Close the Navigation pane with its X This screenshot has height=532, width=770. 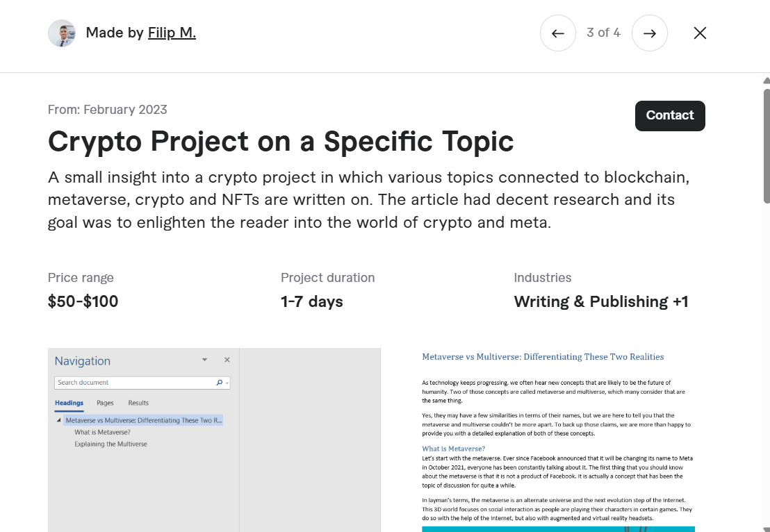click(x=227, y=360)
